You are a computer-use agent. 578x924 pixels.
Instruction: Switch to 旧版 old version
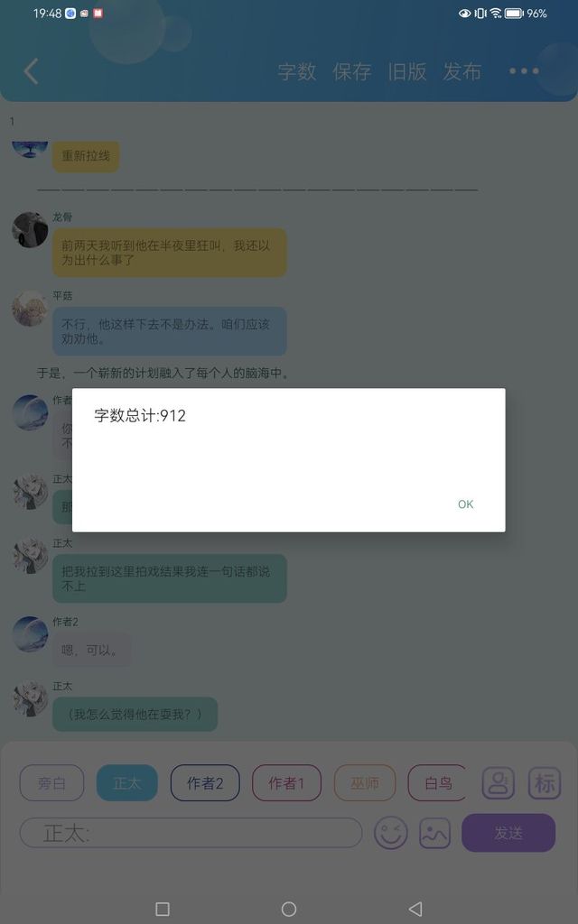[x=407, y=71]
